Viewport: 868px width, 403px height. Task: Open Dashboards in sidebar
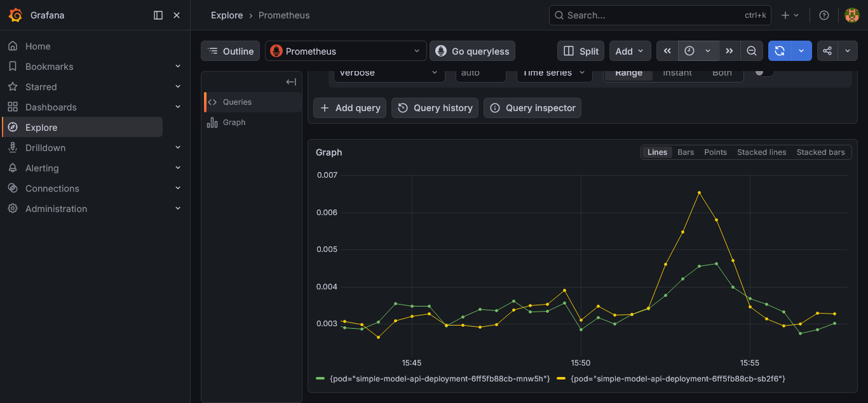click(51, 107)
